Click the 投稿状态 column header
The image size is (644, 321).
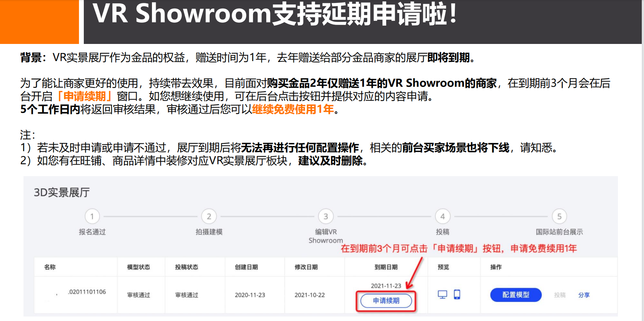click(x=187, y=267)
